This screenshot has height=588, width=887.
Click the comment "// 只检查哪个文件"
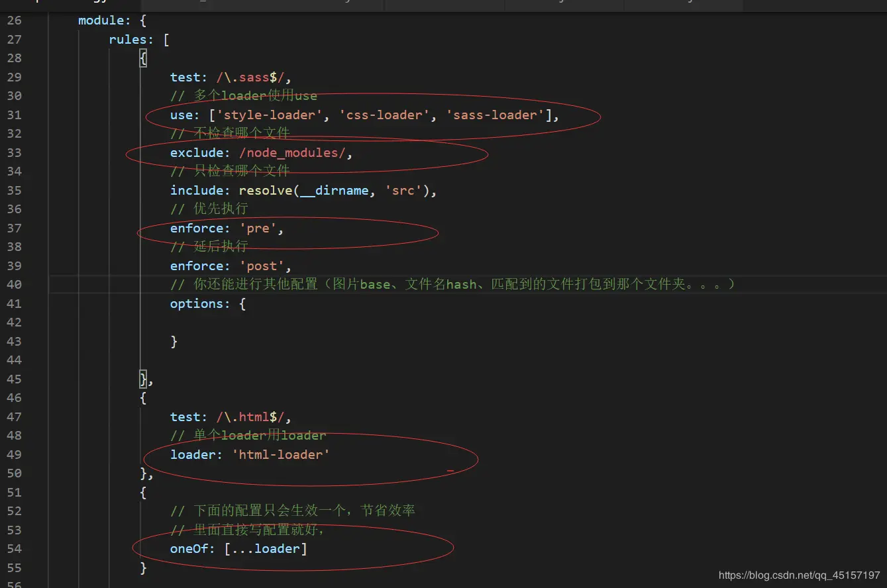[230, 171]
